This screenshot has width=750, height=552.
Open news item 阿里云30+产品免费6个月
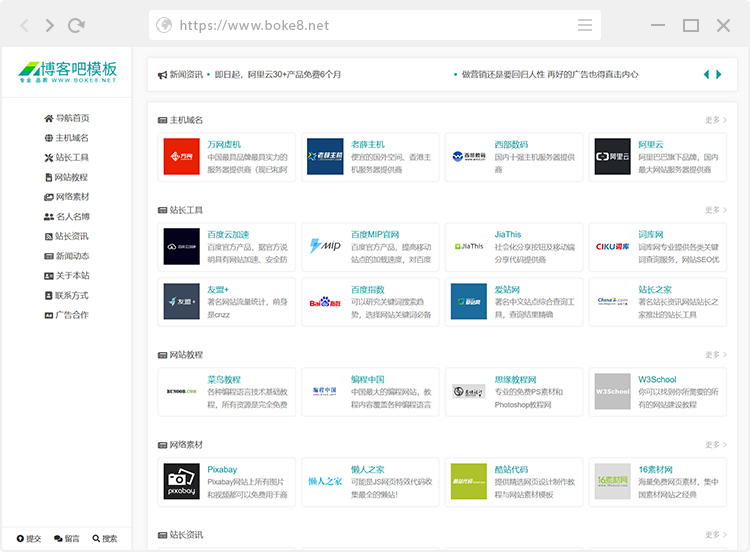tap(277, 75)
